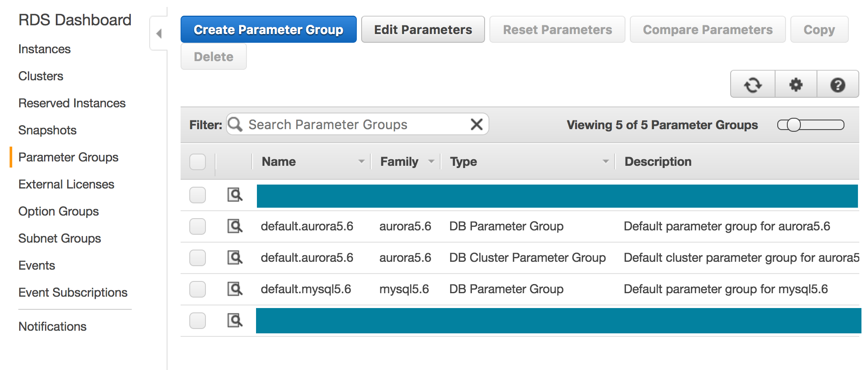Go to Option Groups
The height and width of the screenshot is (370, 868).
[x=59, y=211]
